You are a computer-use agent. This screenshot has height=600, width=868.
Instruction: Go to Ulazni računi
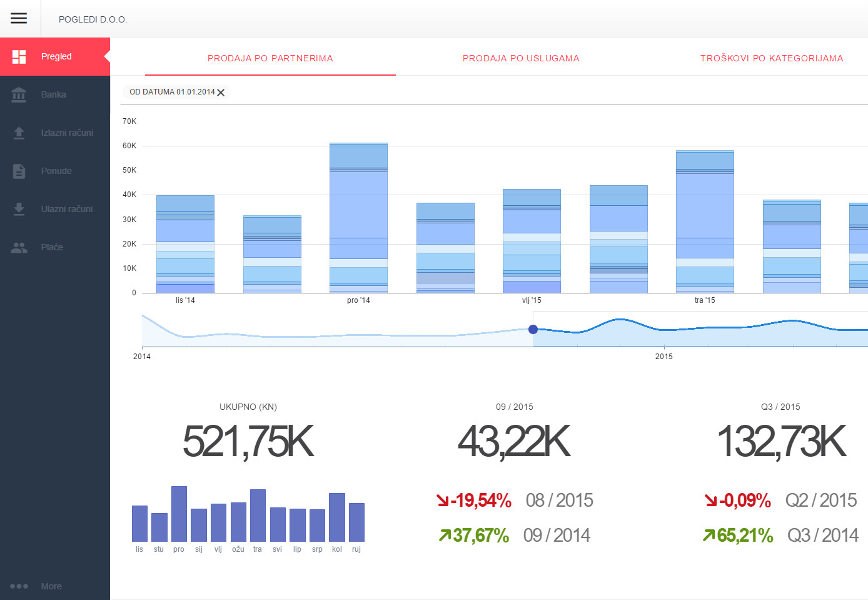(x=55, y=209)
